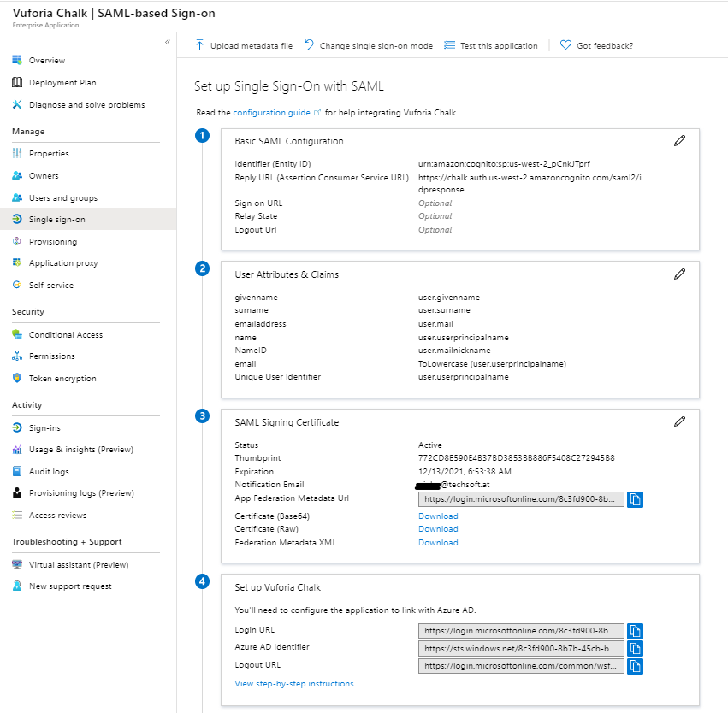Click Got feedback? button
Screen dimensions: 728x713
(x=596, y=45)
